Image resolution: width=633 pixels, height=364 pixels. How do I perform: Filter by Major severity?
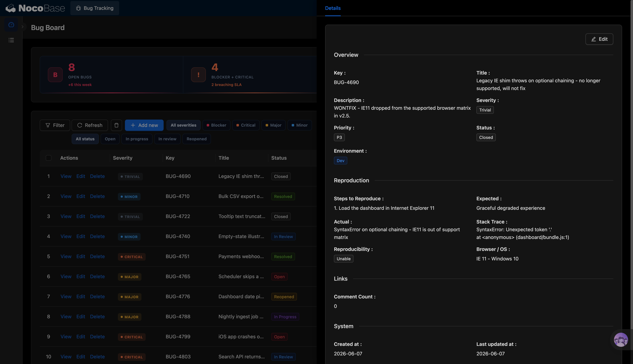click(x=273, y=125)
